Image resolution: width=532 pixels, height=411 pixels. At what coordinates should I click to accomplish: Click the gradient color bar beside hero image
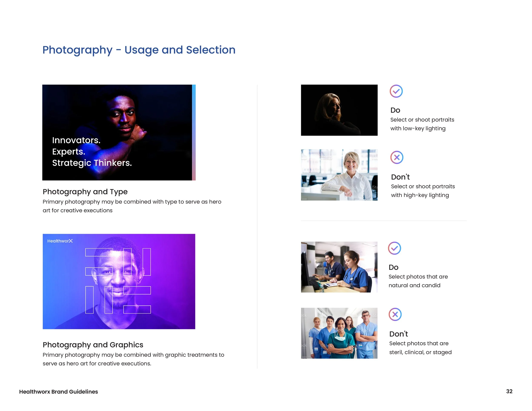coord(194,133)
